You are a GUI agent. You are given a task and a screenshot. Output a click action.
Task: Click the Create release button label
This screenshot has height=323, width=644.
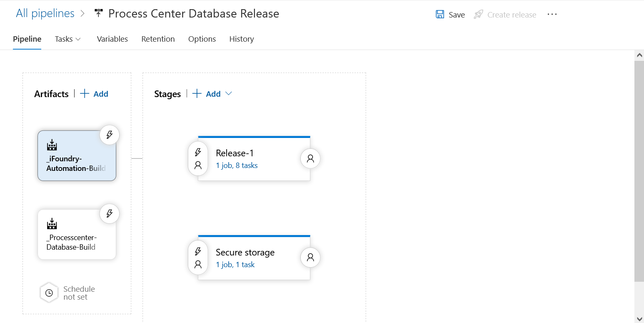click(512, 15)
